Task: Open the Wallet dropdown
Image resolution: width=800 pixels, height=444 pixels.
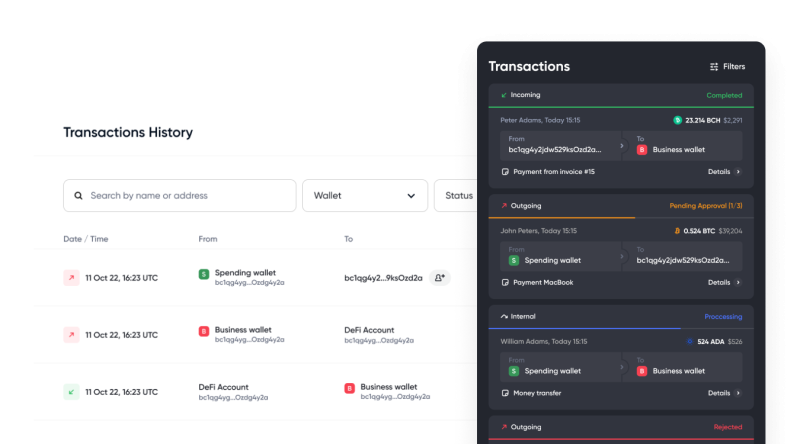Action: point(365,195)
